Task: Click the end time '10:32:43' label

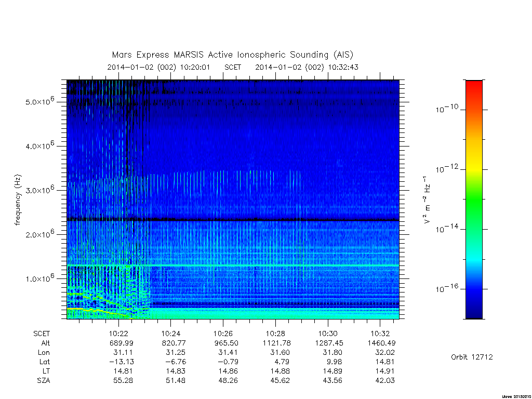Action: [343, 67]
